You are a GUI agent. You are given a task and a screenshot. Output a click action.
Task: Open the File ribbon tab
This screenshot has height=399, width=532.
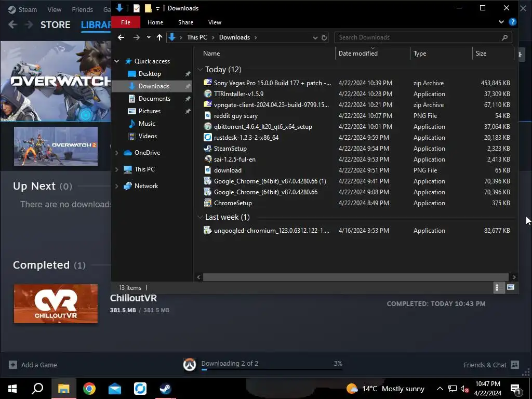[126, 22]
